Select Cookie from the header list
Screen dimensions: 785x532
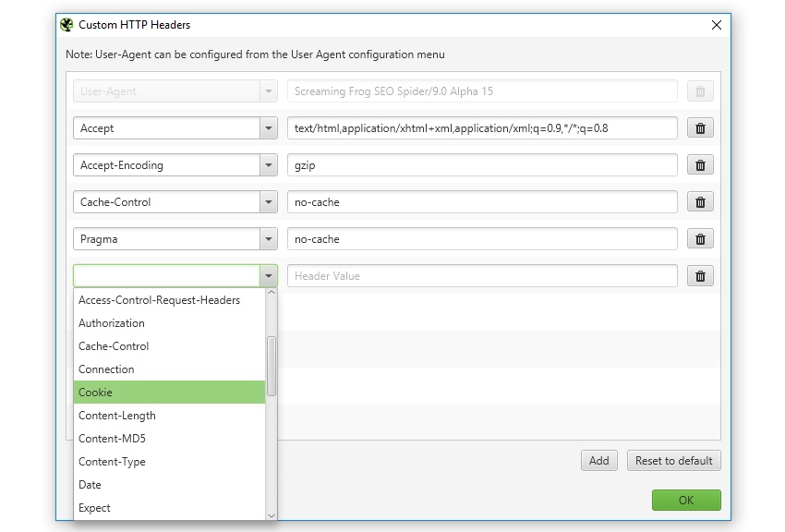(168, 393)
